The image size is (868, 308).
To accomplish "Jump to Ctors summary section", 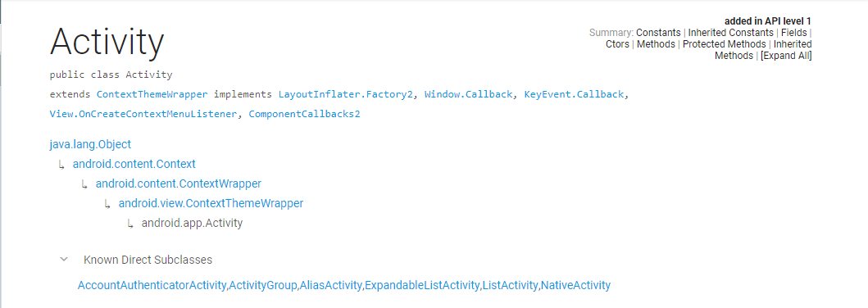I will click(x=617, y=43).
